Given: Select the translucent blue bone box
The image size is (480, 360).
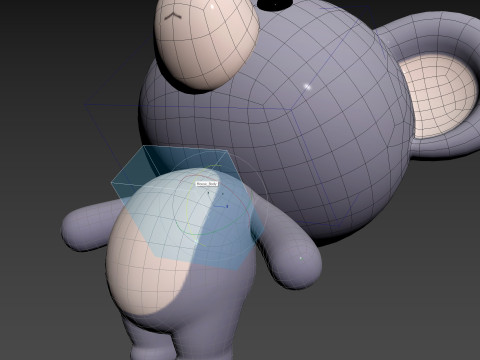Looking at the screenshot, I should tap(188, 207).
